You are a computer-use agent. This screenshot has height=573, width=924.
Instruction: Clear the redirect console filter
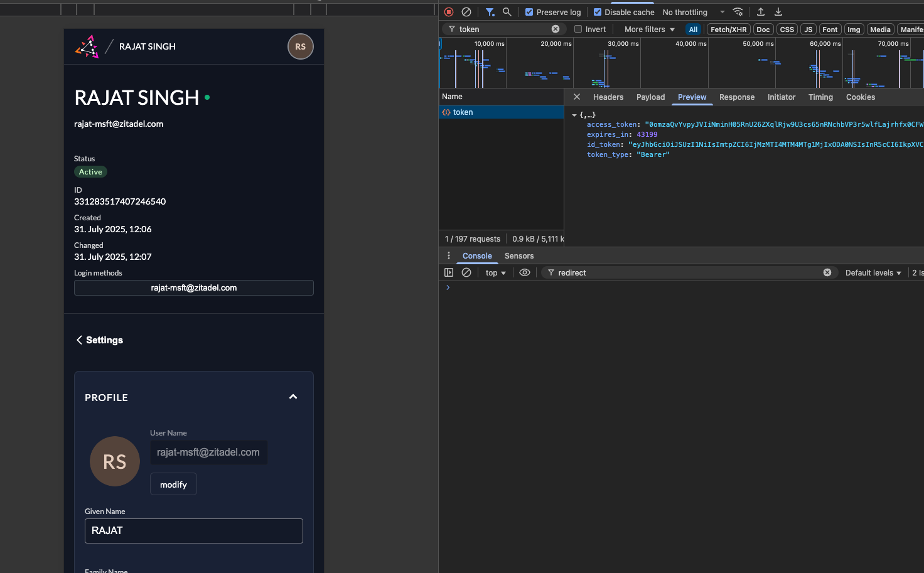pyautogui.click(x=827, y=272)
